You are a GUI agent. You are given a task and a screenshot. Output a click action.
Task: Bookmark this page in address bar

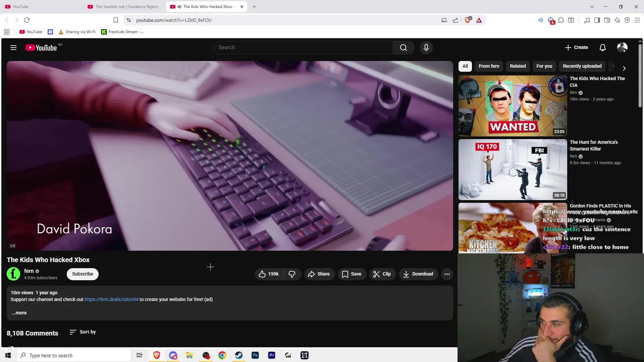pos(116,20)
